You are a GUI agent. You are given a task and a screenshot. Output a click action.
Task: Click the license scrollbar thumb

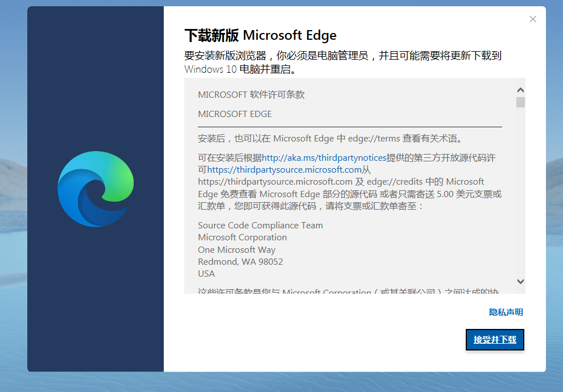(520, 102)
